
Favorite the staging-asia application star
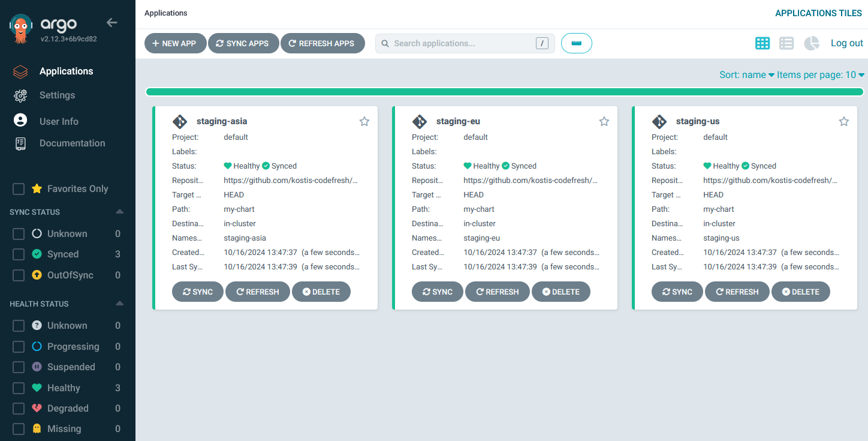tap(364, 121)
